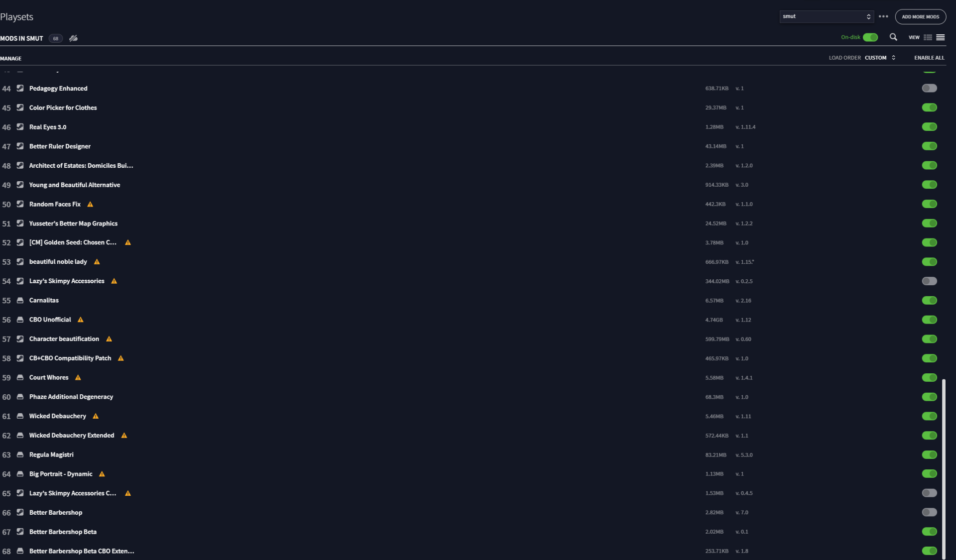This screenshot has height=560, width=956.
Task: Click Enable All mods button
Action: 929,58
